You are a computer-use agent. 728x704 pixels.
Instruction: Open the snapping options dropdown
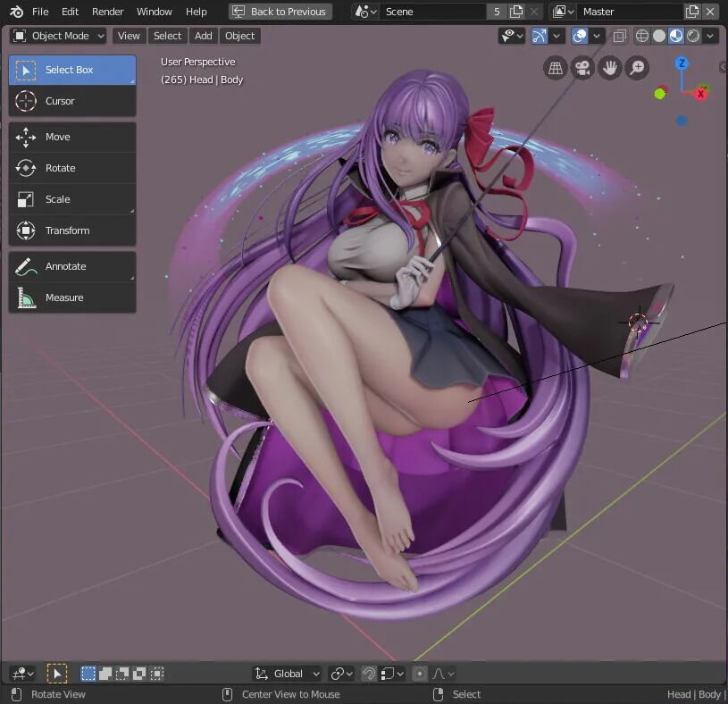click(392, 674)
